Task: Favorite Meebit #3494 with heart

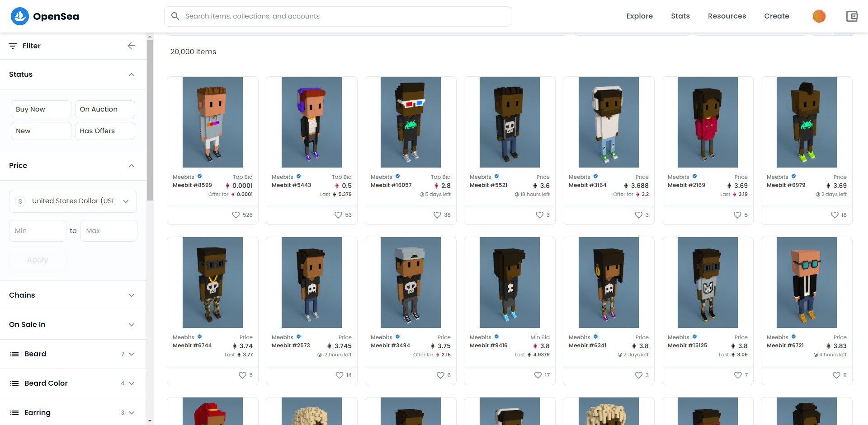Action: (440, 375)
